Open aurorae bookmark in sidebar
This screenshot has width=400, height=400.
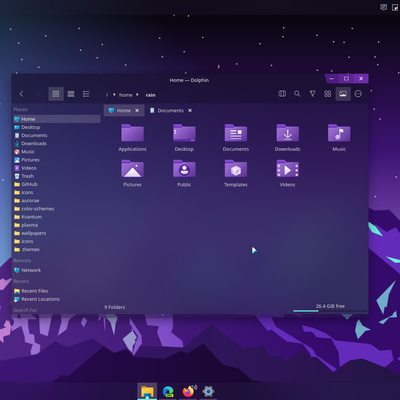point(57,201)
